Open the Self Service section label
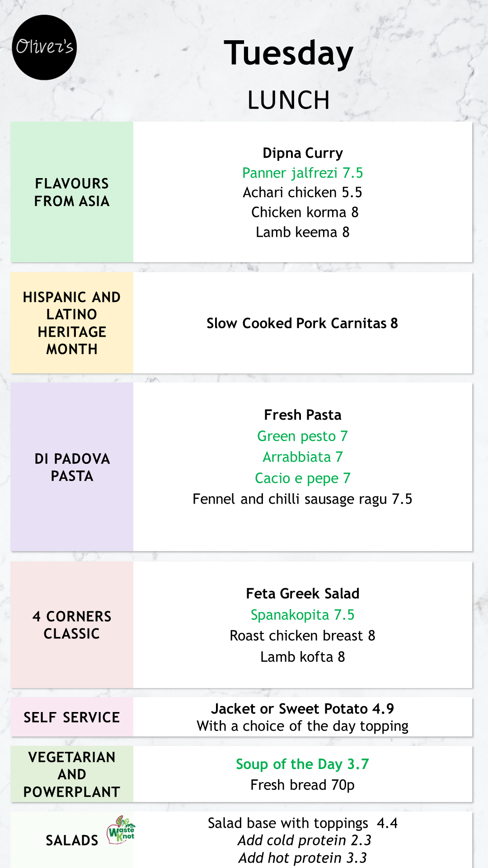488x868 pixels. coord(72,717)
